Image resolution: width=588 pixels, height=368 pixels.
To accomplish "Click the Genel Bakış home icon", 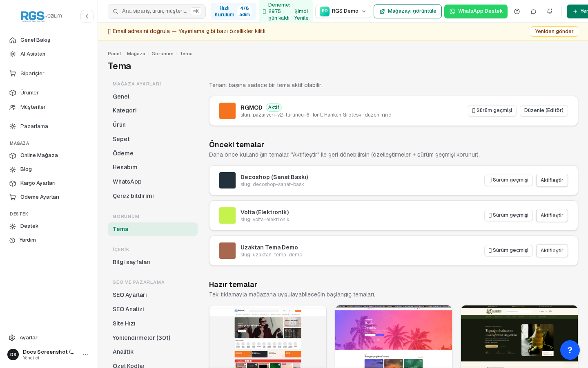I will pos(13,40).
